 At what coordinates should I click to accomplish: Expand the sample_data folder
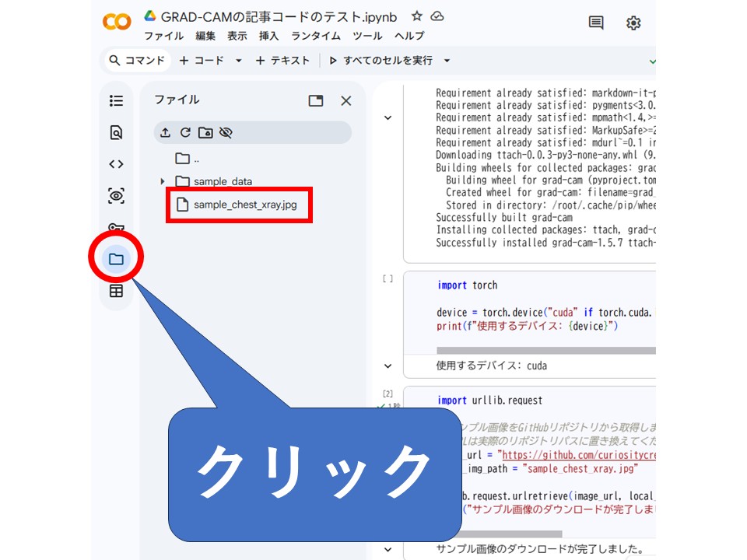pyautogui.click(x=163, y=181)
